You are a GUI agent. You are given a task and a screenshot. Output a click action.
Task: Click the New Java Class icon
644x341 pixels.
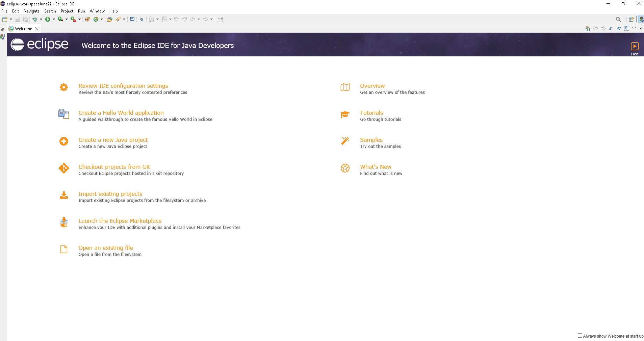click(96, 19)
